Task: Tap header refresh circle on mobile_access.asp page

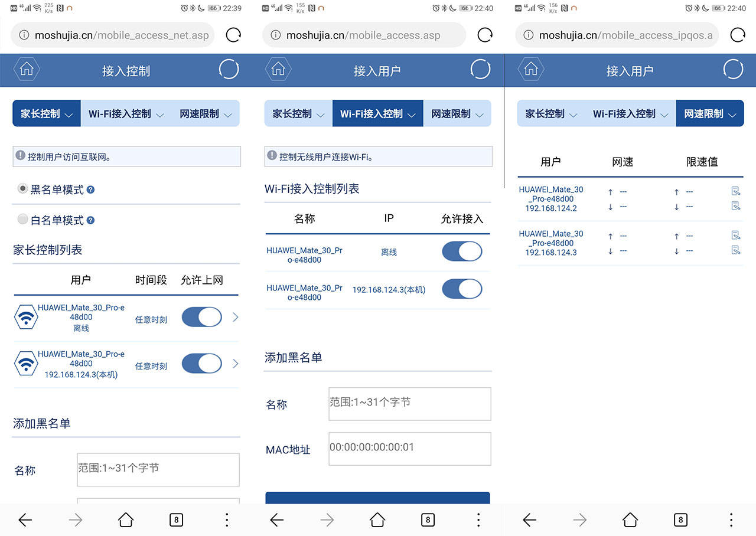Action: point(480,69)
